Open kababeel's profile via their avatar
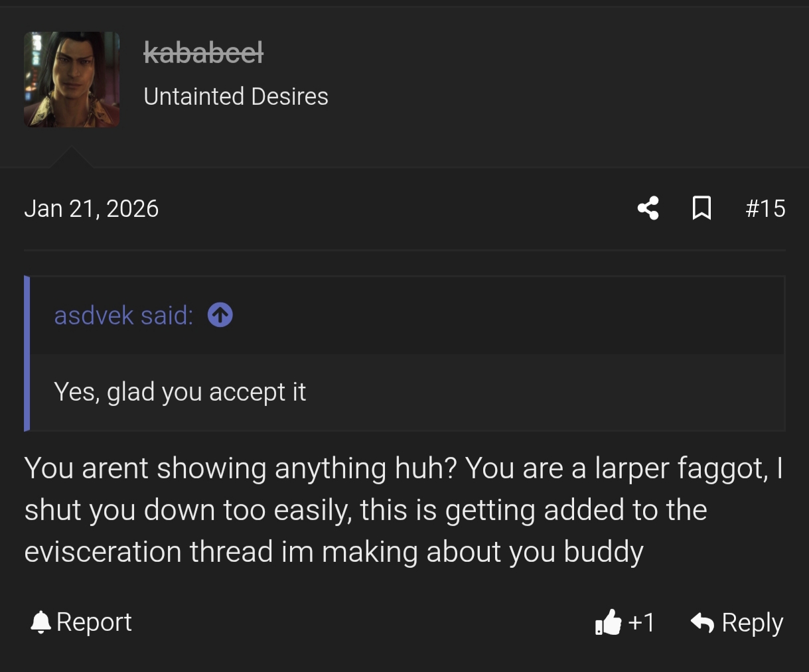This screenshot has height=672, width=809. (x=71, y=79)
